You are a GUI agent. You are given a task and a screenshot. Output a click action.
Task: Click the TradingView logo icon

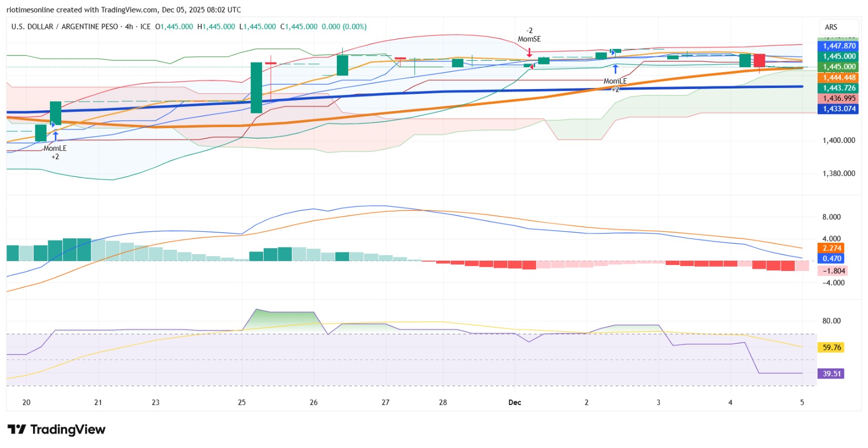coord(17,430)
